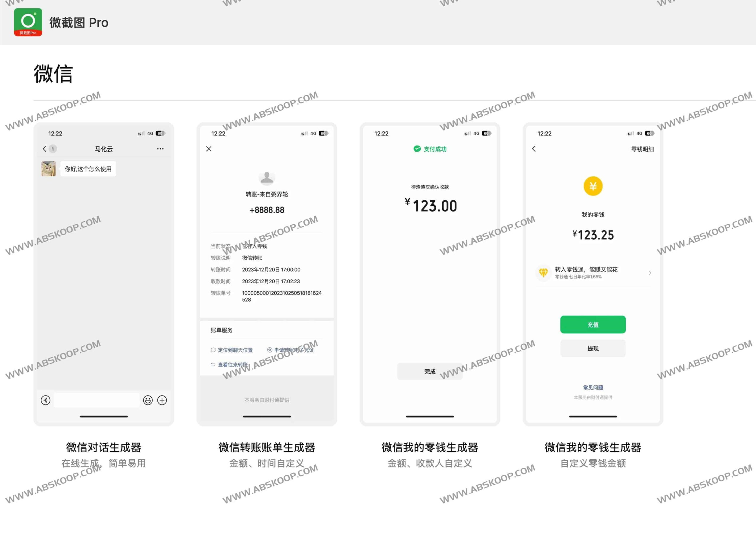Expand the 转入零钱通 option via its chevron
756x537 pixels.
[x=650, y=273]
